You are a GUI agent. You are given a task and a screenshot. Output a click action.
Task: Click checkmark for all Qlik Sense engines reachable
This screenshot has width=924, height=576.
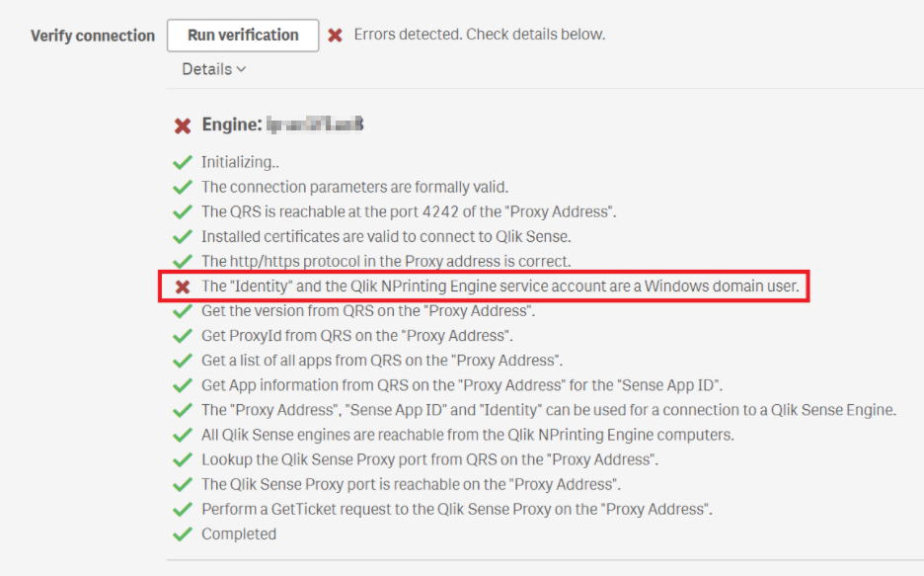point(182,434)
